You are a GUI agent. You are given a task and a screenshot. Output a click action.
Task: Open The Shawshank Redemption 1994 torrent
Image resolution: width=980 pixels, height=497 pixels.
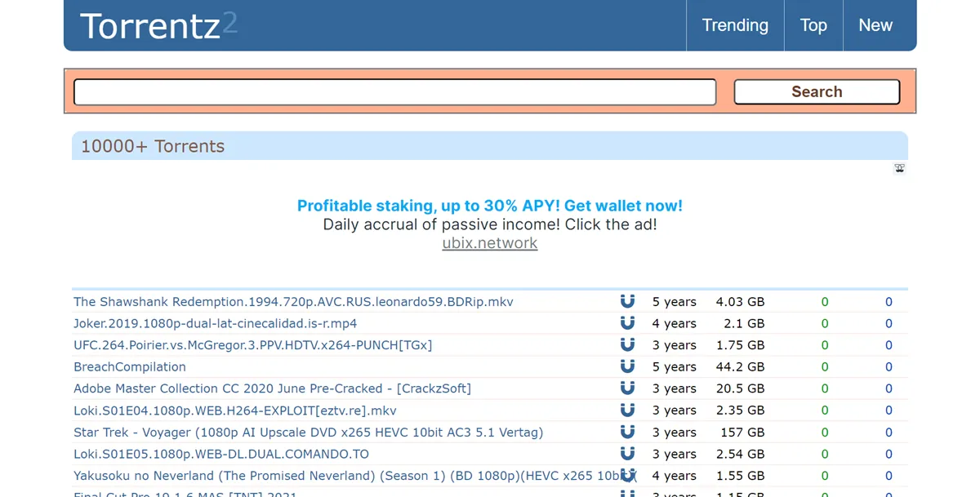[293, 302]
